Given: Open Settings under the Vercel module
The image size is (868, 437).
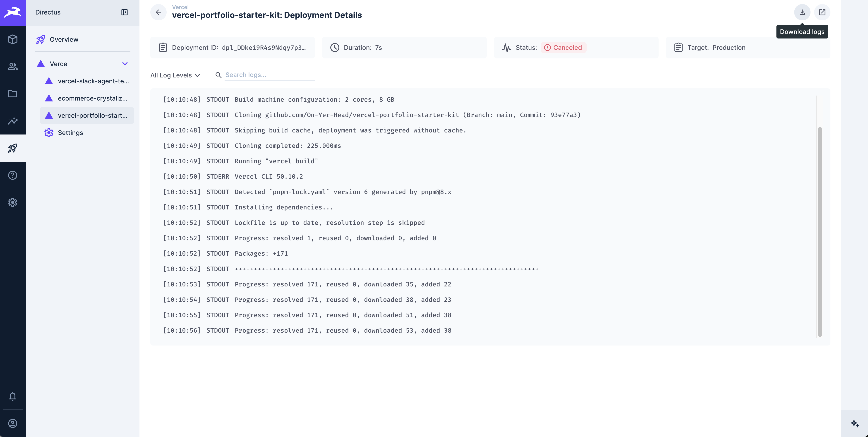Looking at the screenshot, I should tap(70, 132).
